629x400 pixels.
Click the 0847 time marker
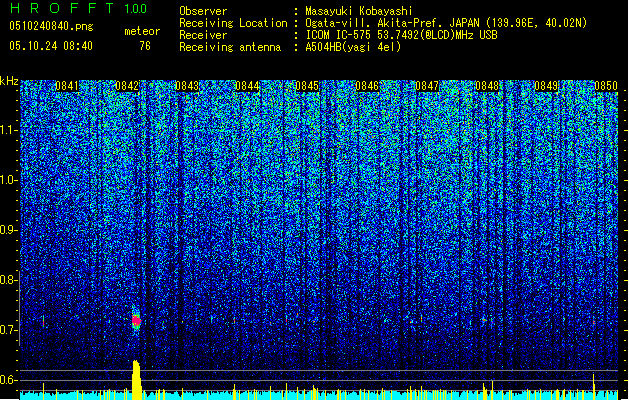coord(427,86)
